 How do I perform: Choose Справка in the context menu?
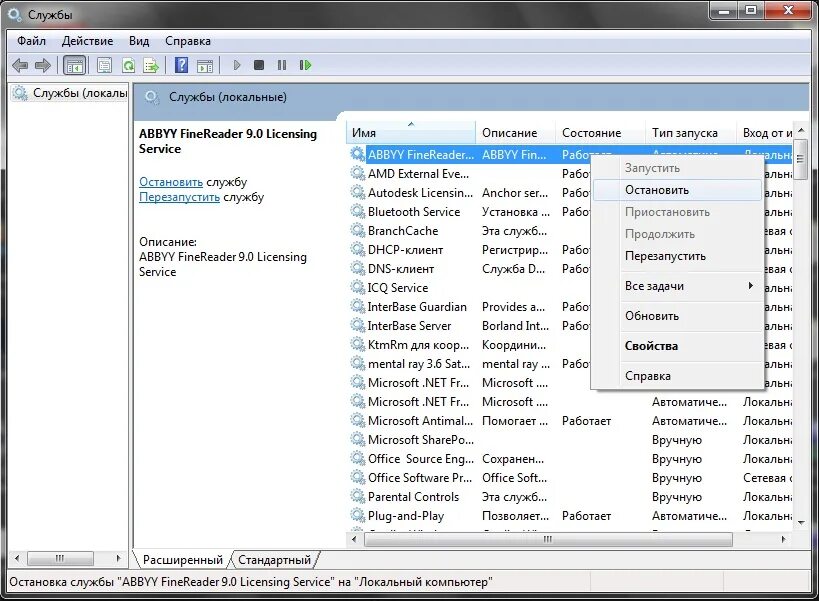coord(677,375)
